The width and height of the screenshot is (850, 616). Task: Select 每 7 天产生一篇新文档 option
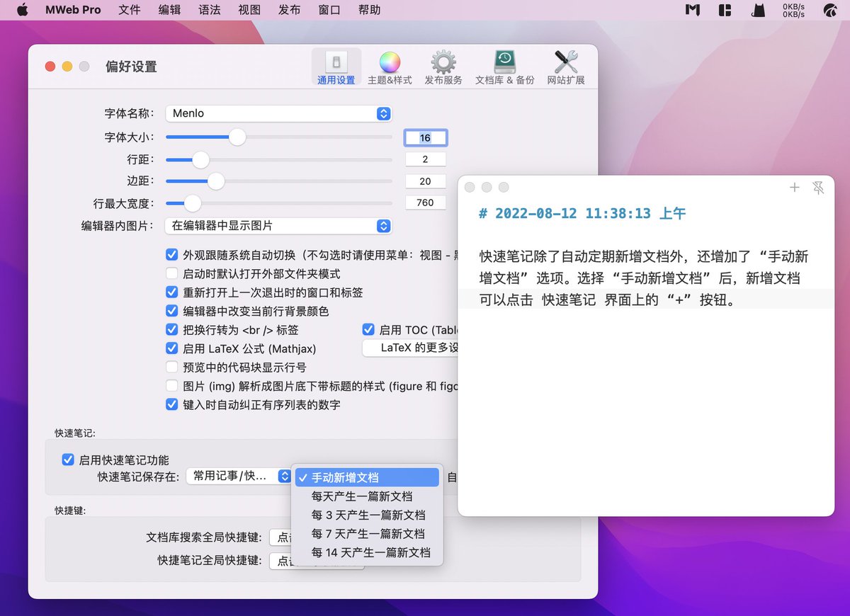click(367, 534)
